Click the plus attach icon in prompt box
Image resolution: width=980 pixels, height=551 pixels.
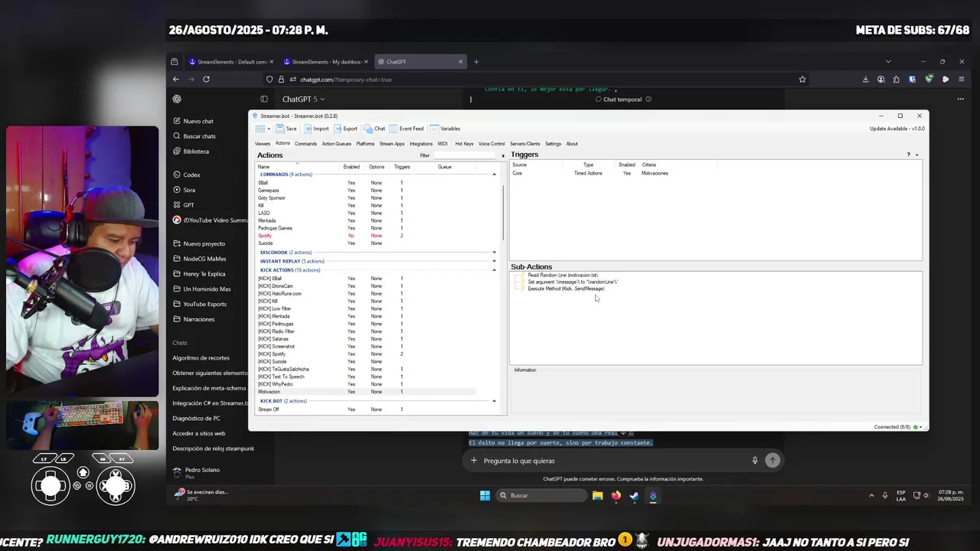click(474, 460)
